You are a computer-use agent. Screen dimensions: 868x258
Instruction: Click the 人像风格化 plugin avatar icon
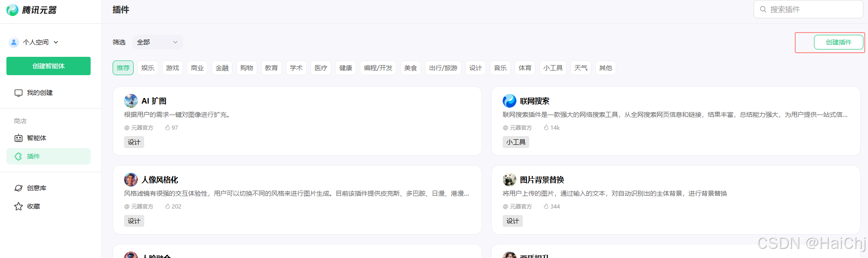point(131,180)
